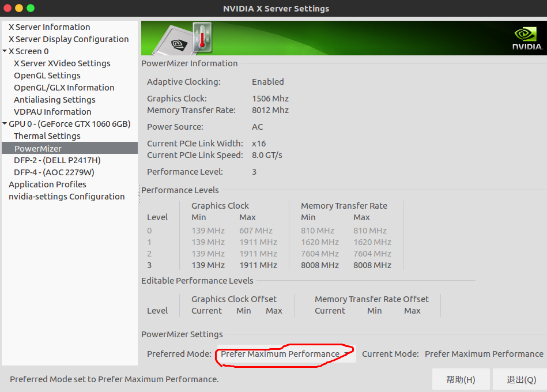The image size is (547, 392).
Task: Open Application Profiles
Action: 47,184
